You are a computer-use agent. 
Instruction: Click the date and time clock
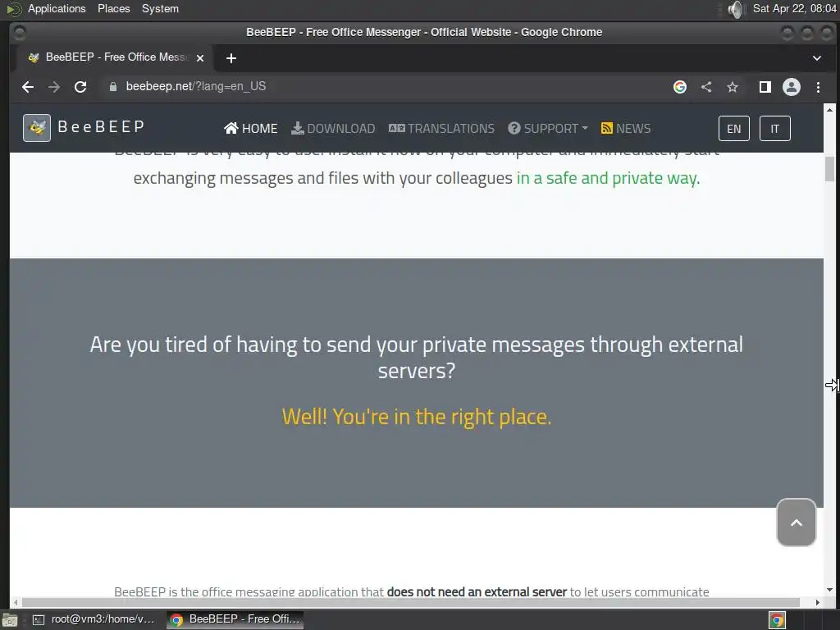point(794,8)
